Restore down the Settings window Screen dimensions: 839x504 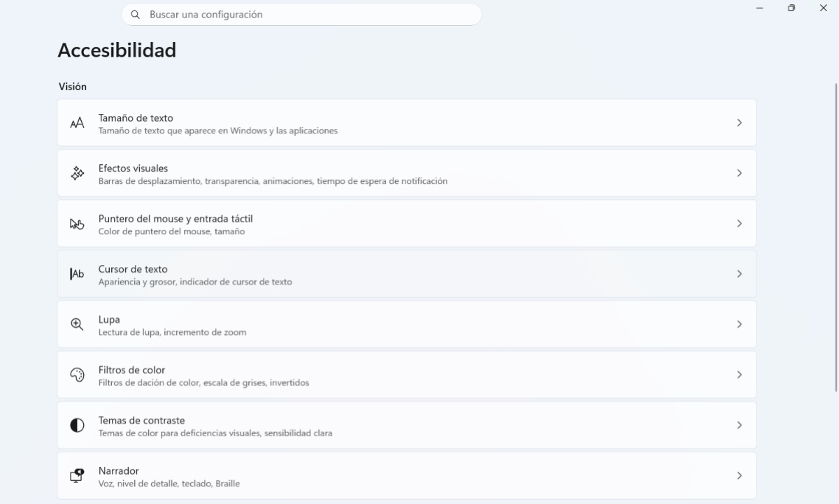[x=791, y=8]
